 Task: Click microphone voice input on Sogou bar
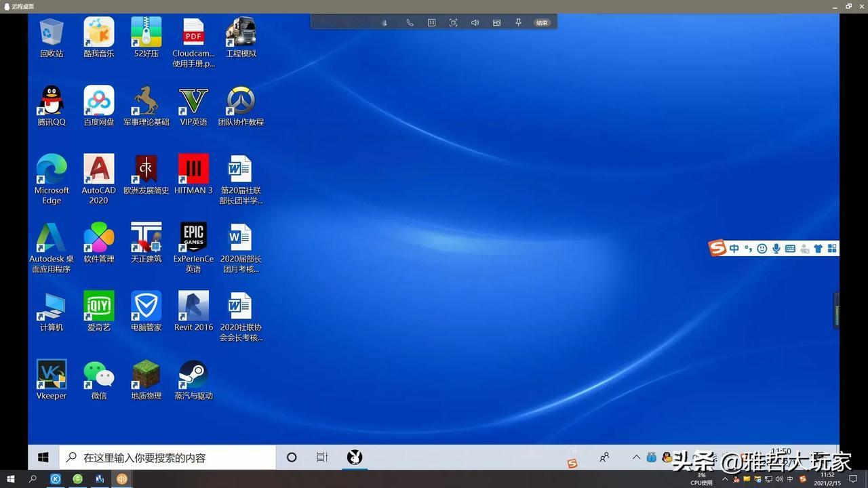click(x=776, y=249)
